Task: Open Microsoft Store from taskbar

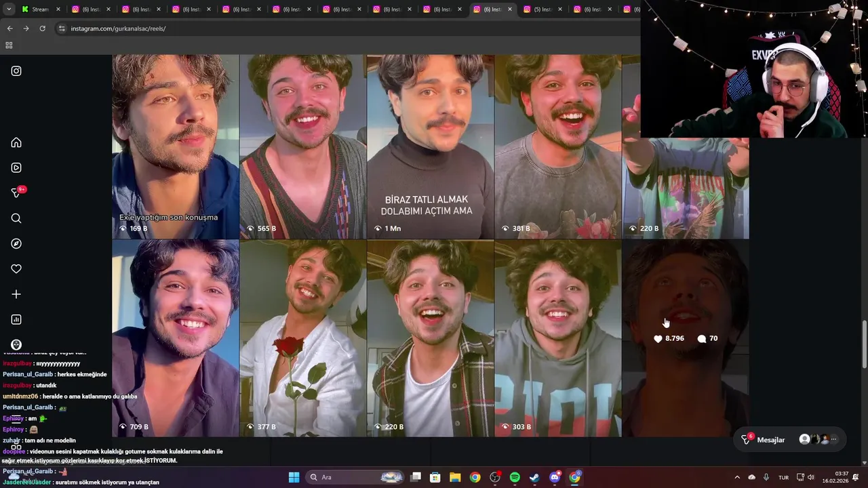Action: click(x=435, y=477)
